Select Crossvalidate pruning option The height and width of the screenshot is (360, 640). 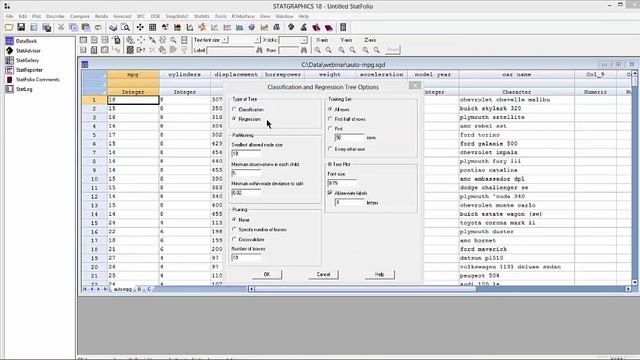tap(248, 239)
